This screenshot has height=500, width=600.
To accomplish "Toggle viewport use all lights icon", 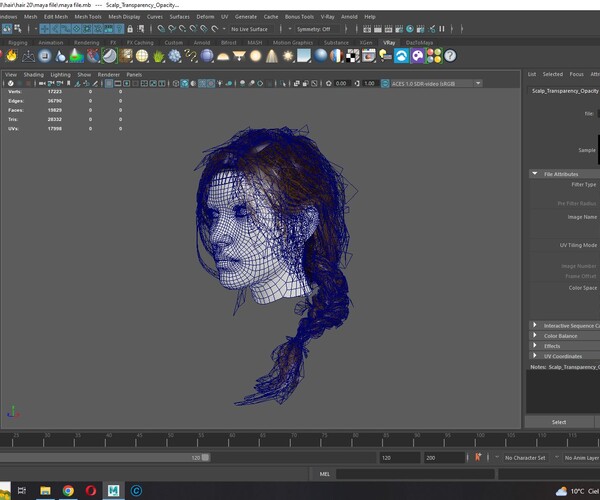I will pyautogui.click(x=220, y=83).
